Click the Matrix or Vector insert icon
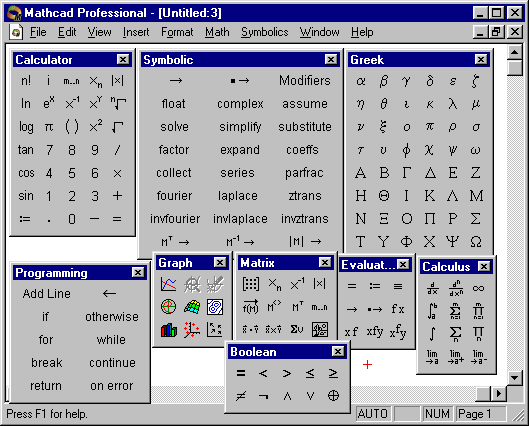 click(x=251, y=284)
